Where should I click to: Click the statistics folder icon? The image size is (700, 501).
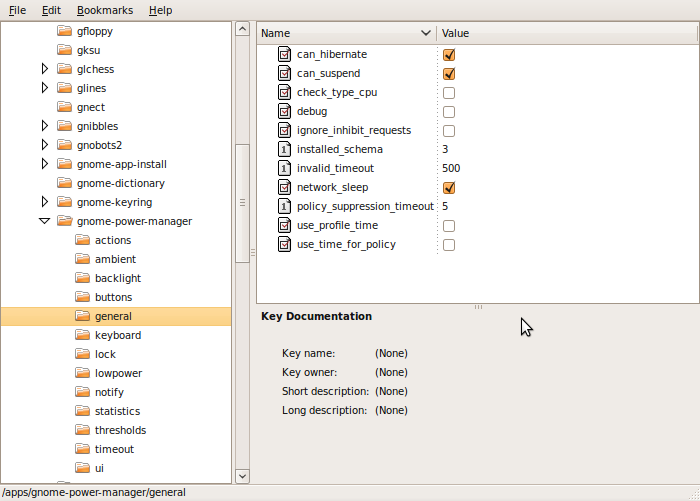[83, 411]
